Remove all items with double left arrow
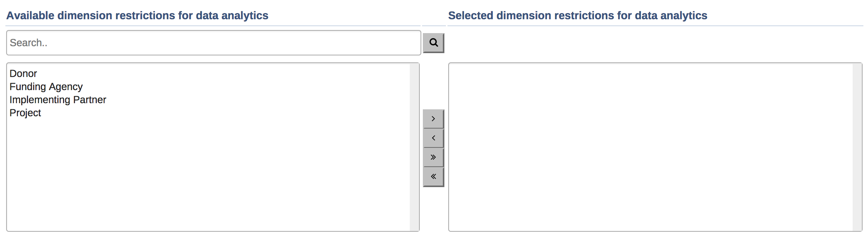Screen dimensions: 868x241 coord(433,177)
